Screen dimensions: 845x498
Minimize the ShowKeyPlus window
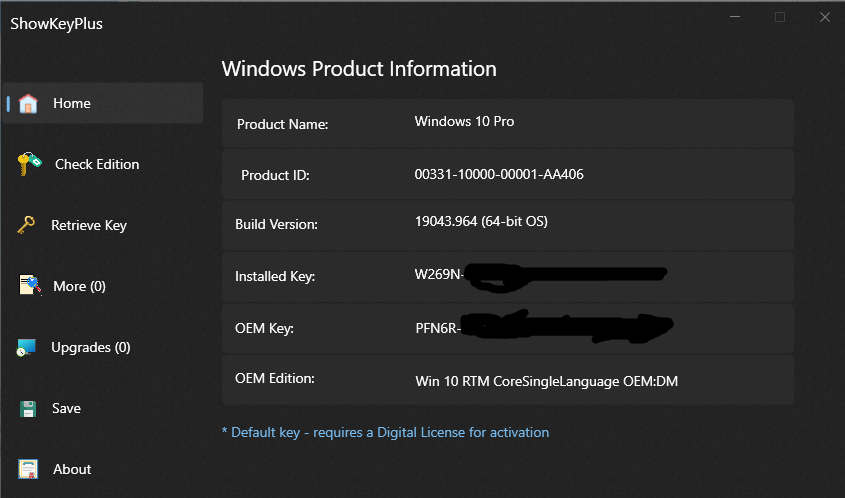point(735,17)
